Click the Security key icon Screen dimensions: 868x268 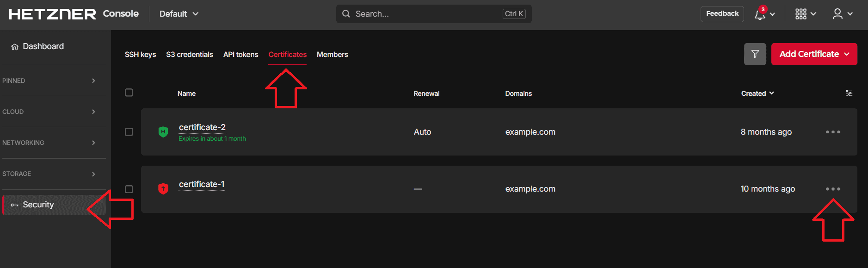point(15,205)
